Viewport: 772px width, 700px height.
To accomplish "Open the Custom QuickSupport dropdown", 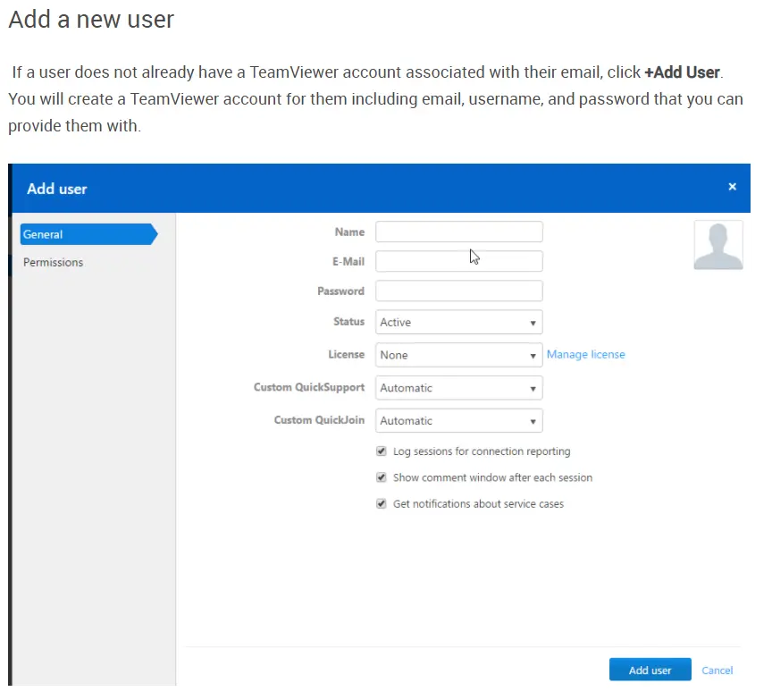I will tap(459, 388).
